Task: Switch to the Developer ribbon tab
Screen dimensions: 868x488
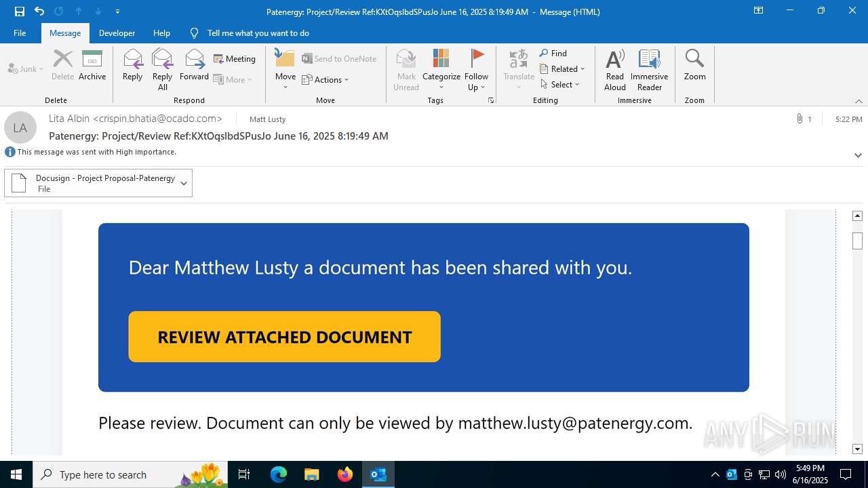Action: pyautogui.click(x=117, y=33)
